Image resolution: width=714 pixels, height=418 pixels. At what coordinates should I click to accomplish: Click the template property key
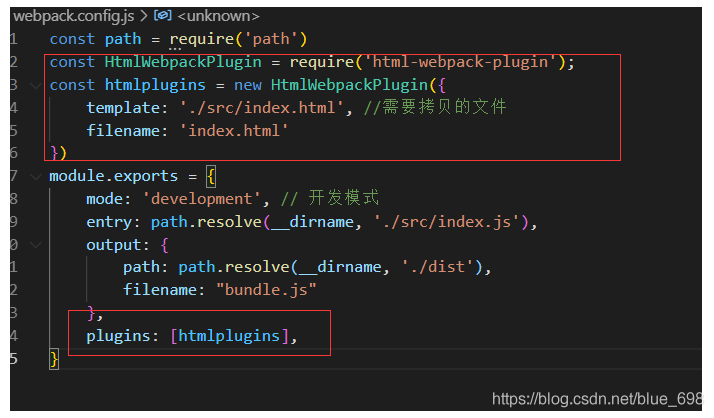pyautogui.click(x=123, y=108)
